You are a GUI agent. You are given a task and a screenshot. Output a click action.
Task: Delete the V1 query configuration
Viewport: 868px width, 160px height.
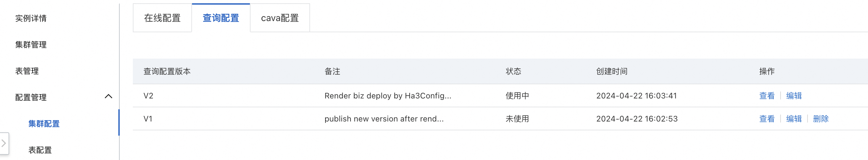click(x=820, y=119)
